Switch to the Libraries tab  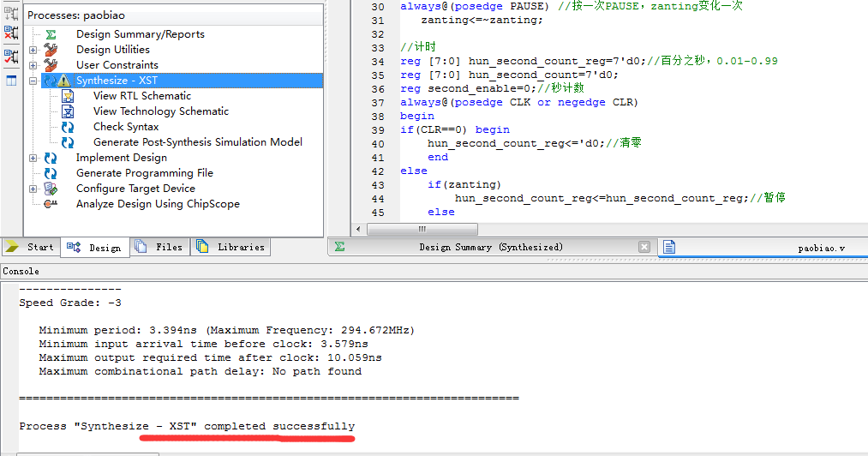click(x=230, y=247)
